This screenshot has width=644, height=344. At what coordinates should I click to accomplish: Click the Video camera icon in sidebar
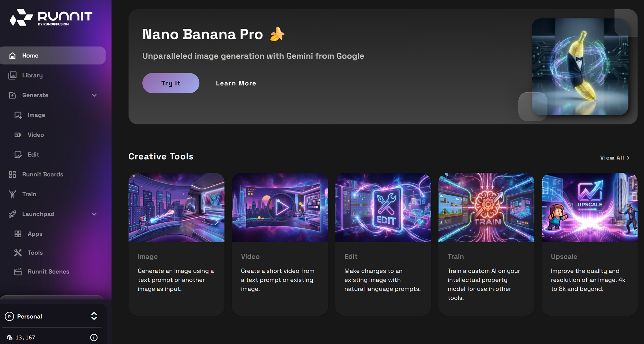pyautogui.click(x=18, y=135)
